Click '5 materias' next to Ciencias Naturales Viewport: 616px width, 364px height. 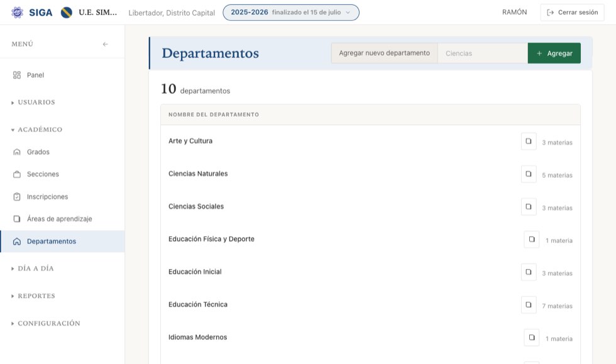557,175
